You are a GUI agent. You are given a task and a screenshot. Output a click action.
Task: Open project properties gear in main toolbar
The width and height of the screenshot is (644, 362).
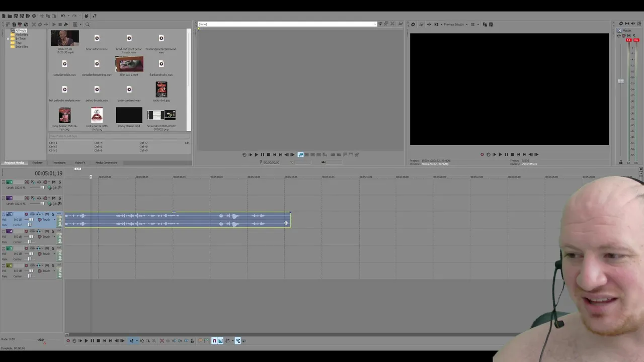(34, 16)
